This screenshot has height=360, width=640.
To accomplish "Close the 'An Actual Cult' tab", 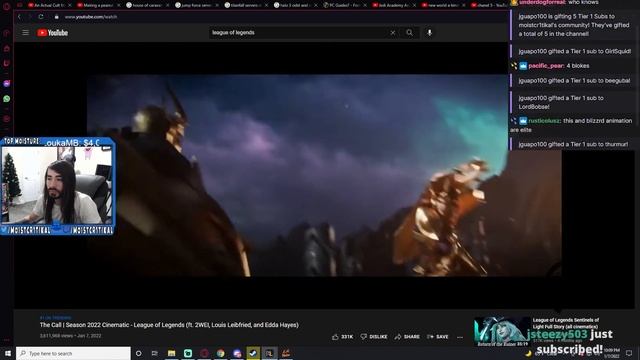I will pos(70,5).
